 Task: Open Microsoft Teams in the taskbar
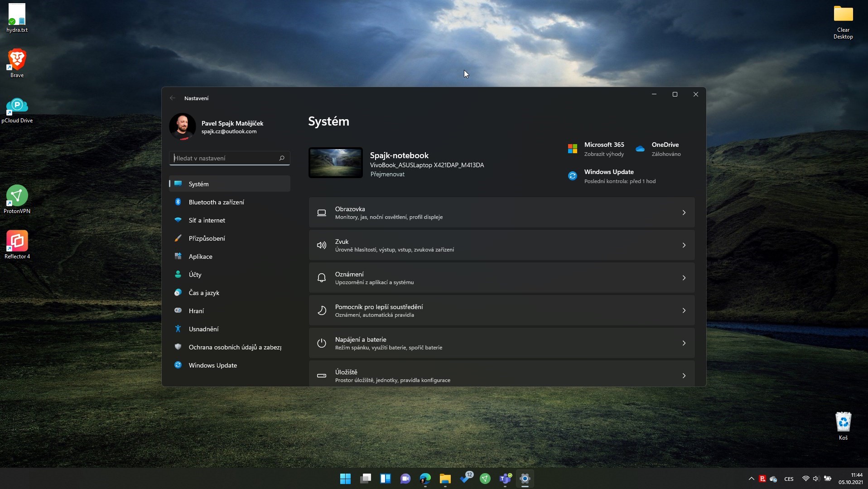(505, 479)
